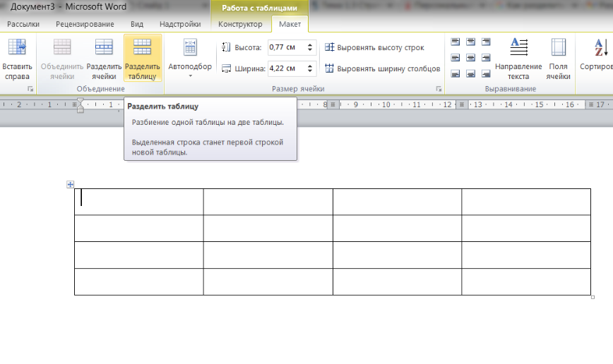Click Text Direction (Направление текста) icon

(x=519, y=47)
